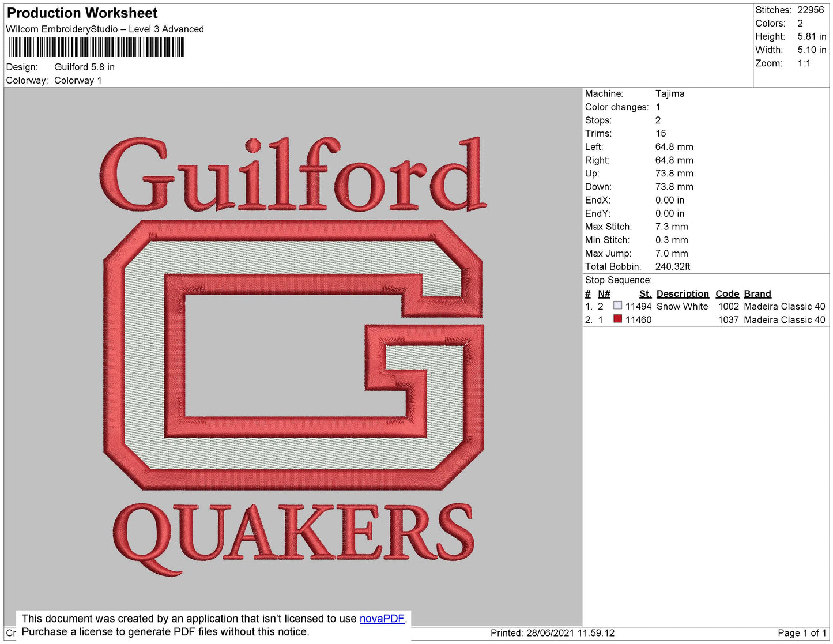The height and width of the screenshot is (644, 833).
Task: Click the Stops value 2
Action: point(658,120)
